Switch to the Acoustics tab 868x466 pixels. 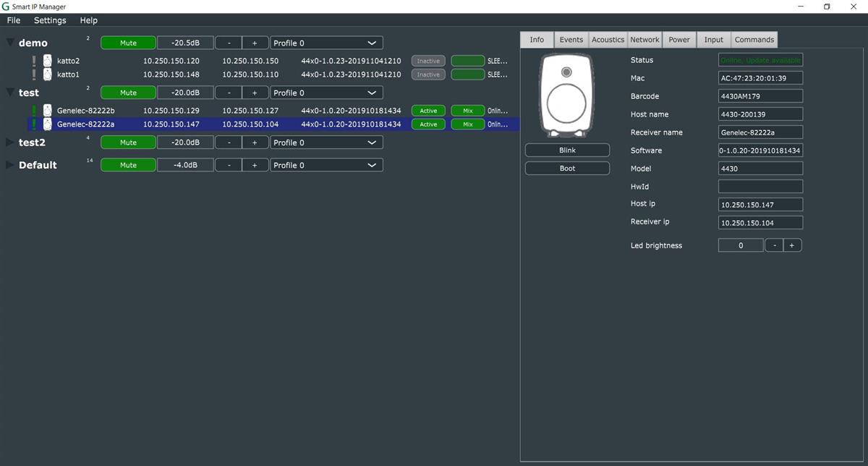point(608,40)
